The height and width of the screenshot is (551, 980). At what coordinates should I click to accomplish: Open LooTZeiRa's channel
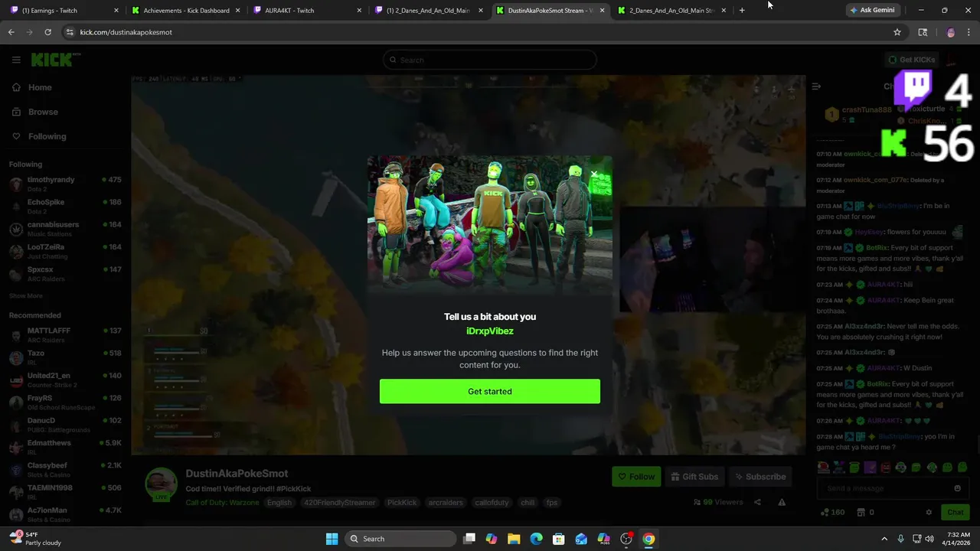click(65, 251)
